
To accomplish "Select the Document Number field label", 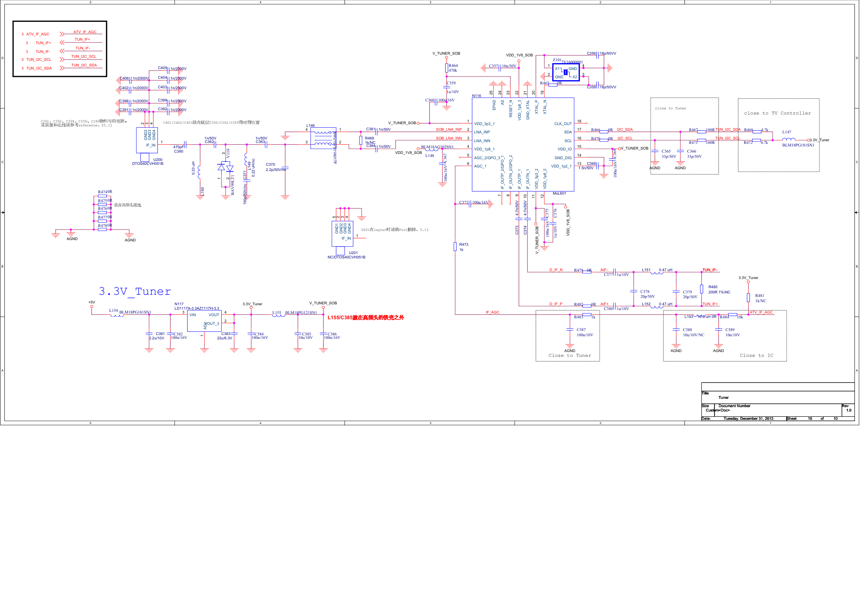I will coord(734,406).
